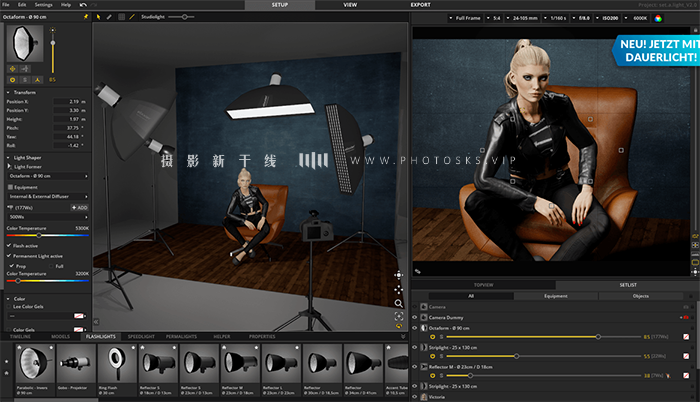Viewport: 700px width, 402px height.
Task: Select the ruler measure tool
Action: (x=109, y=17)
